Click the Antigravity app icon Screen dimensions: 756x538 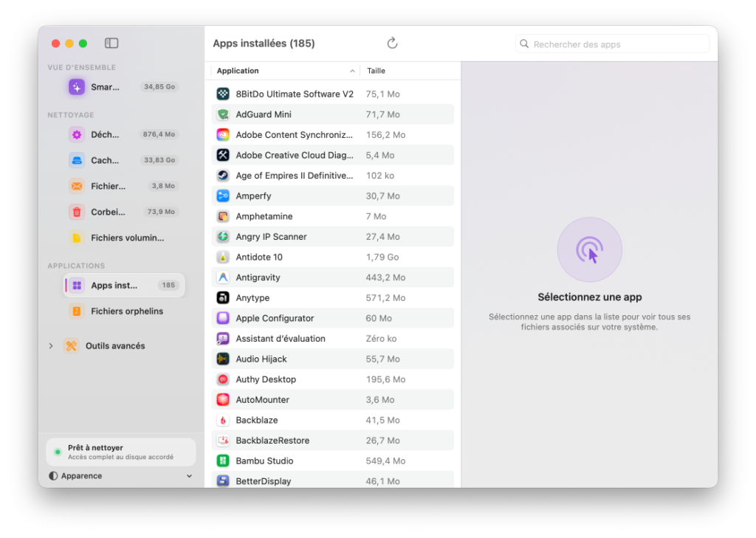point(223,277)
